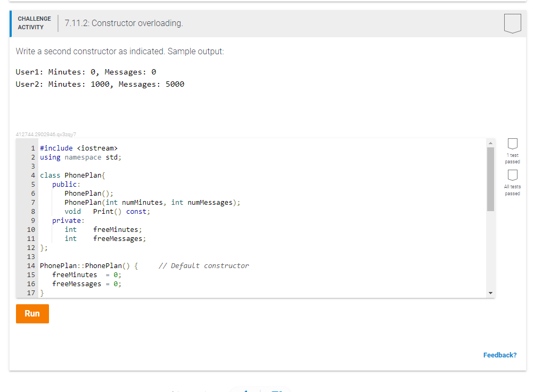
Task: Click the 'freeMinutes = 0;' line
Action: tap(87, 274)
